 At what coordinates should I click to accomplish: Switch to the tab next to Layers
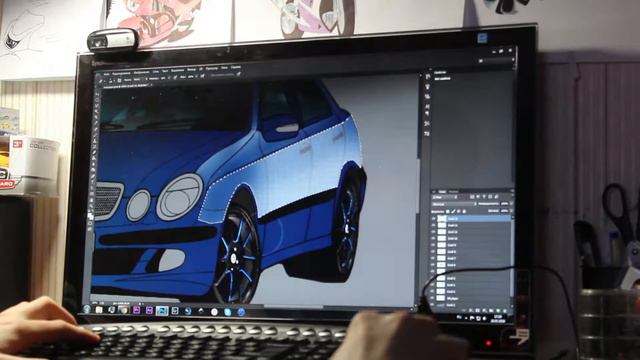453,191
